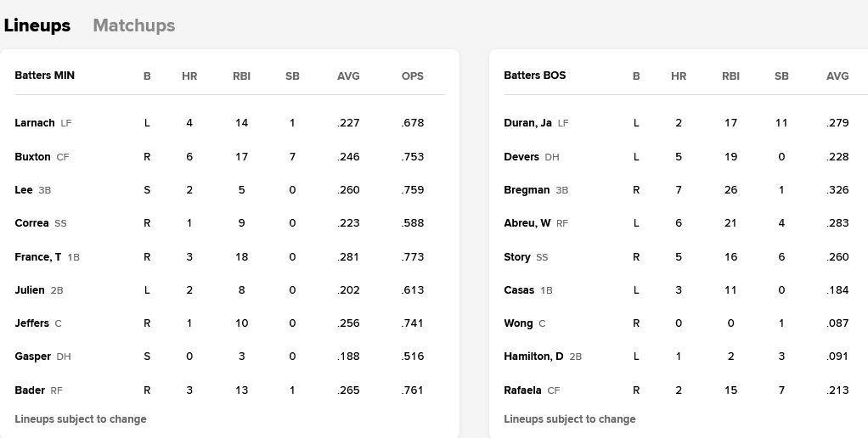The height and width of the screenshot is (438, 868).
Task: Click the Boston RBI column header
Action: [730, 76]
